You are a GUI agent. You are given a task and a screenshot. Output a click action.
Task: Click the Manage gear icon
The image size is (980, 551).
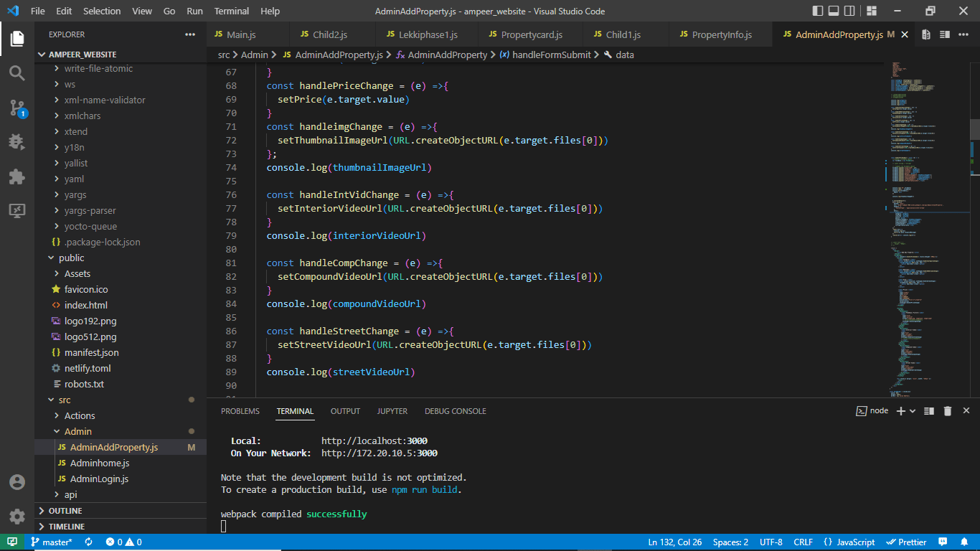[x=16, y=516]
